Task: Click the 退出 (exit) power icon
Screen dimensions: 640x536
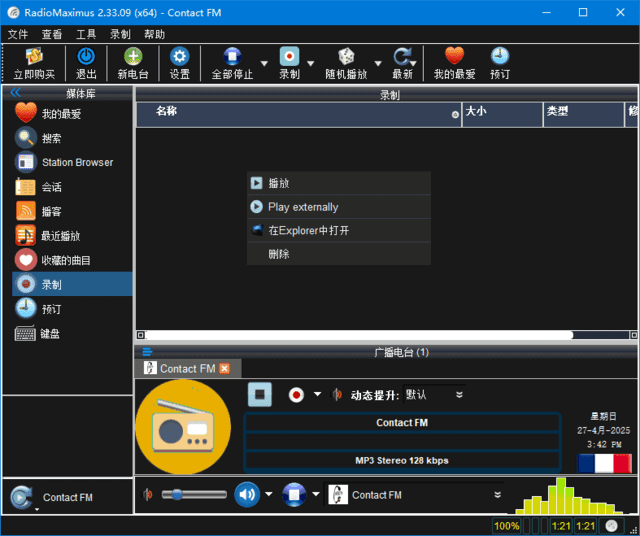Action: click(86, 58)
